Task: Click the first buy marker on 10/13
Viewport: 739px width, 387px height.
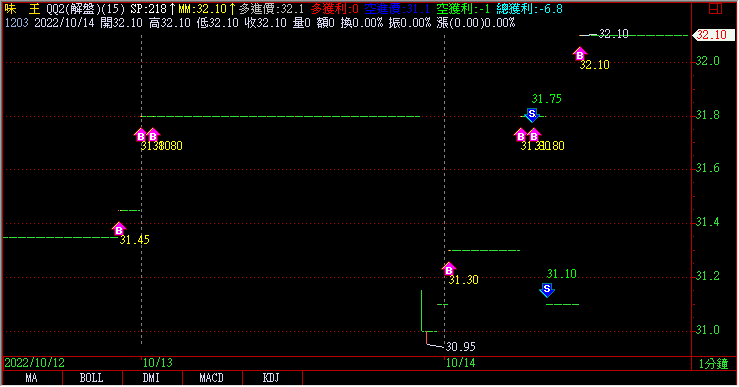Action: 140,135
